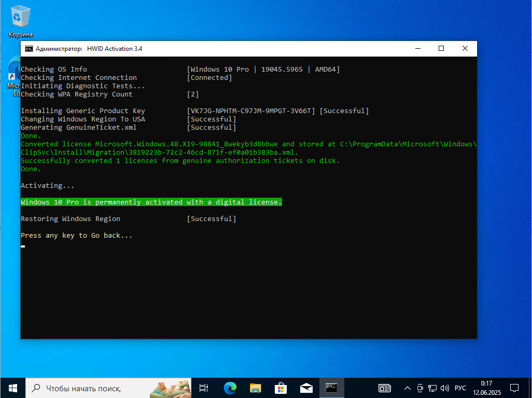The image size is (532, 398).
Task: Click the 'Converted license Microsoft.Windows.48' line
Action: (x=249, y=148)
